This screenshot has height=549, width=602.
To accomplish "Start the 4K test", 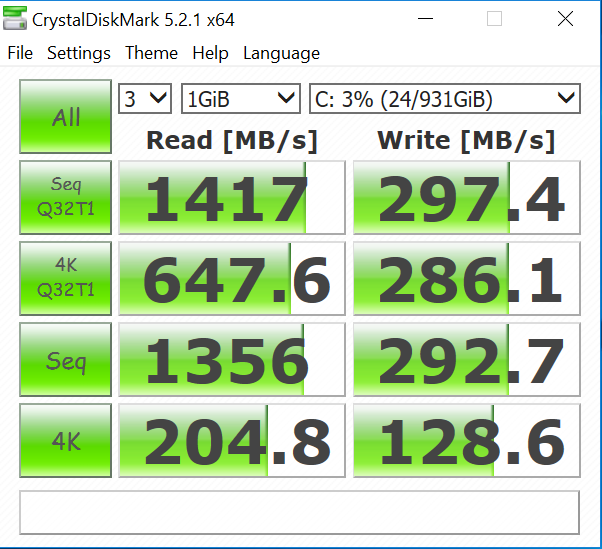I will [66, 440].
